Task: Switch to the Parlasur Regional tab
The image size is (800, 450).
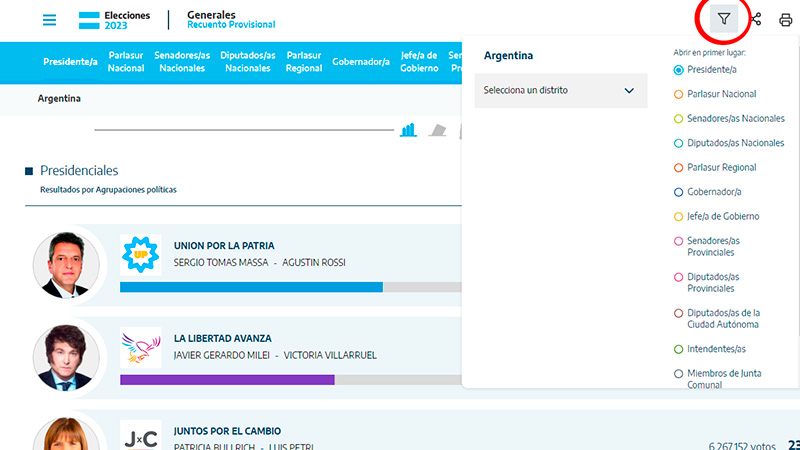Action: click(x=304, y=62)
